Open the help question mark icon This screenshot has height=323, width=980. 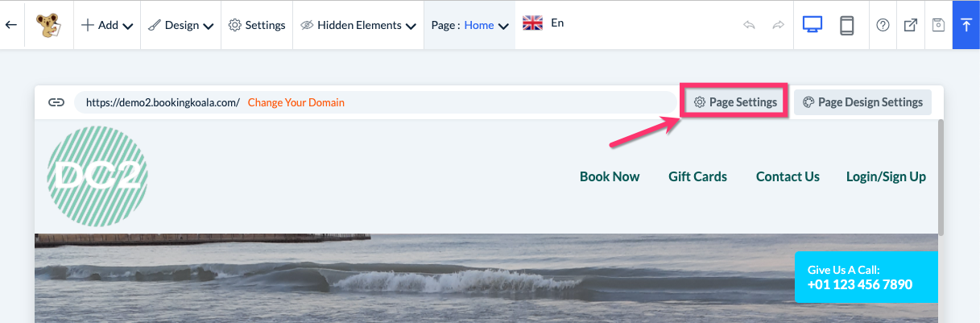(883, 25)
